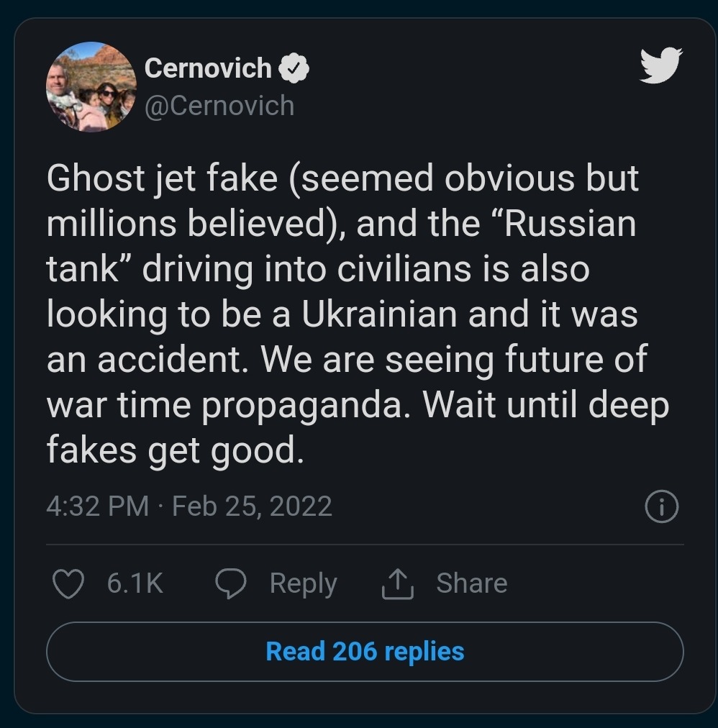Click the Feb 25, 2022 date text

(252, 506)
